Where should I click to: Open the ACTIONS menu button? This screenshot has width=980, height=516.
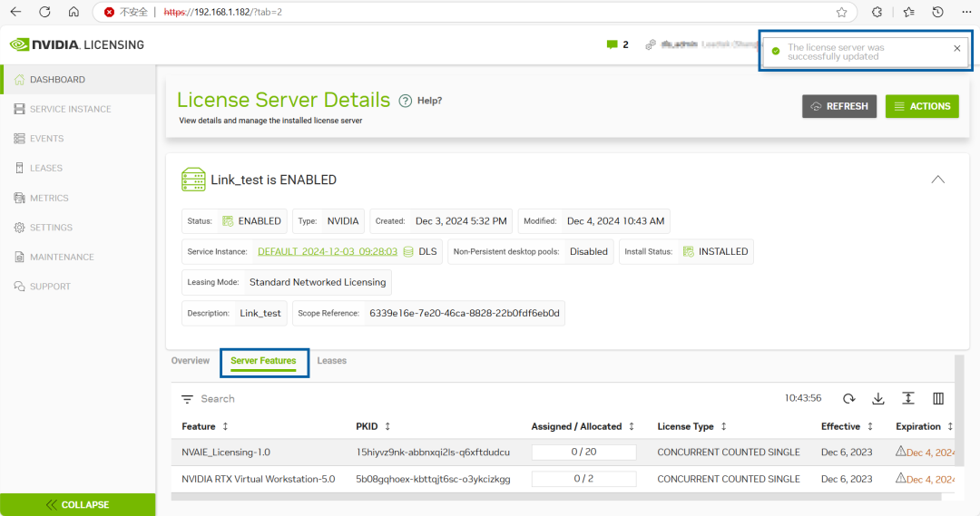point(922,106)
